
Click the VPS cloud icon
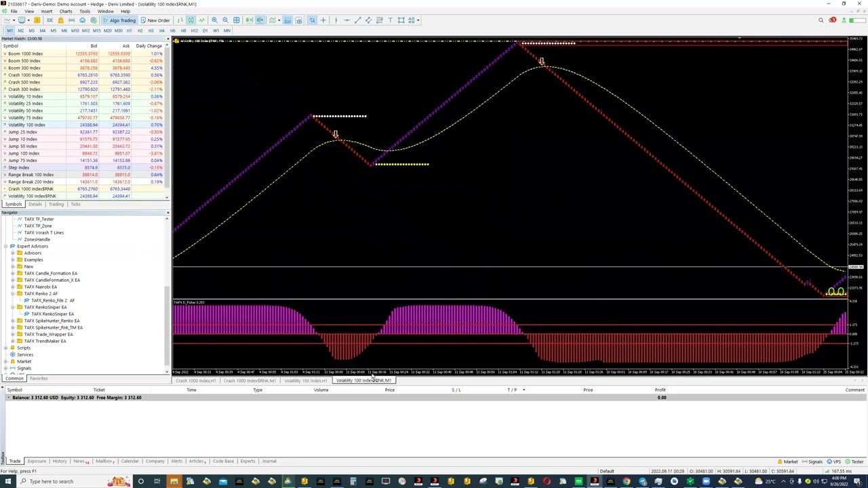pos(82,20)
